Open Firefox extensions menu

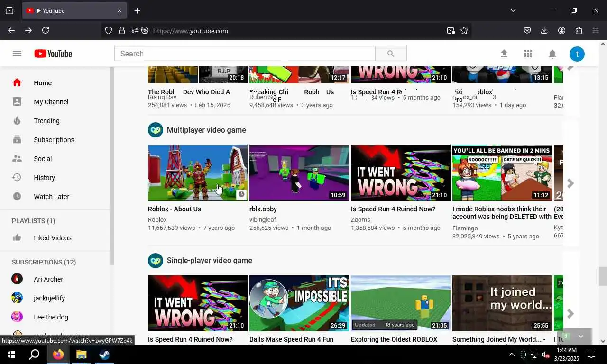coord(579,30)
